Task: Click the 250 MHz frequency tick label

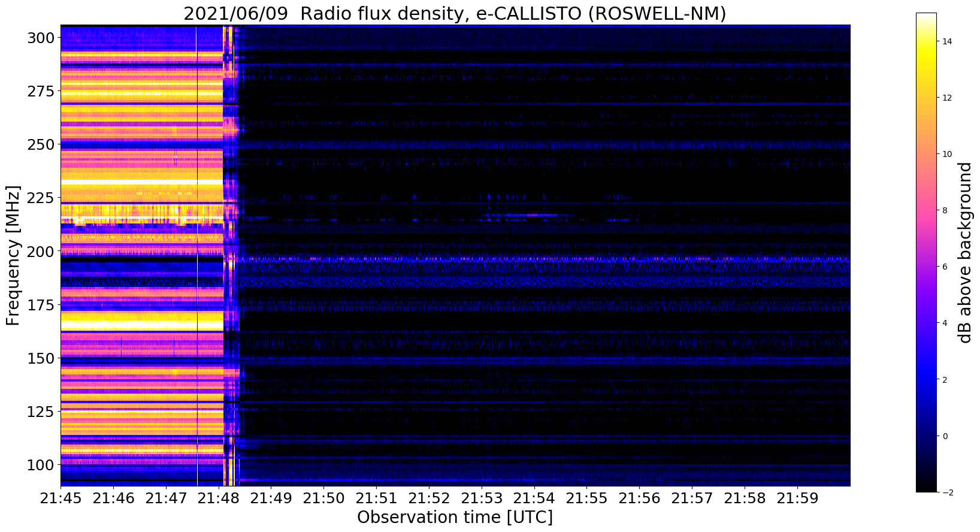Action: (41, 144)
